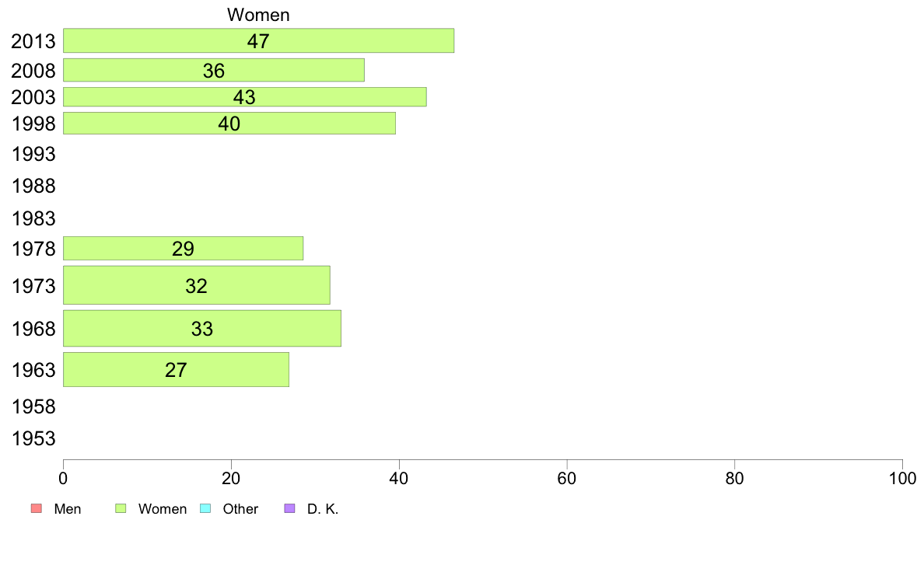Click the 60 axis tick label

tap(566, 478)
